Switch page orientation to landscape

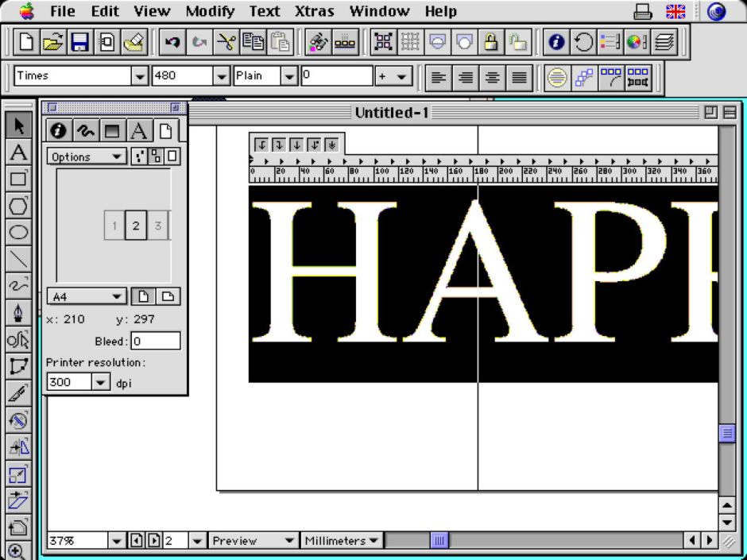pos(168,296)
